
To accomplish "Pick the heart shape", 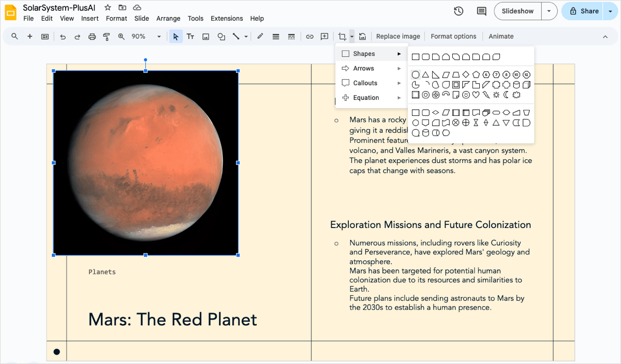I will pyautogui.click(x=476, y=95).
